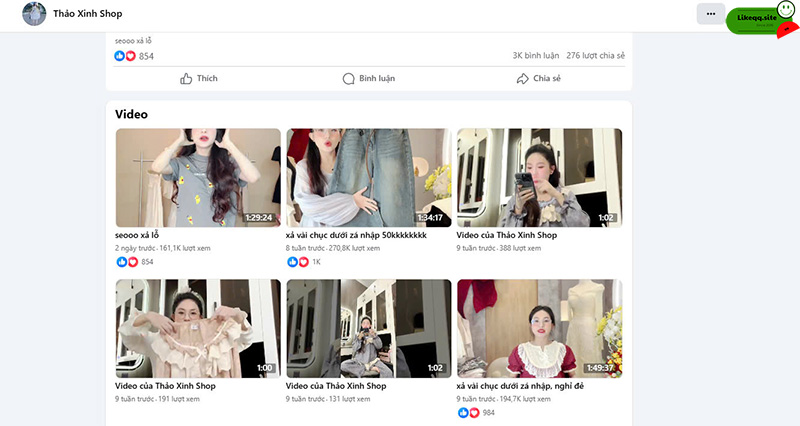Open the three-dots more options button
The width and height of the screenshot is (800, 426).
711,14
